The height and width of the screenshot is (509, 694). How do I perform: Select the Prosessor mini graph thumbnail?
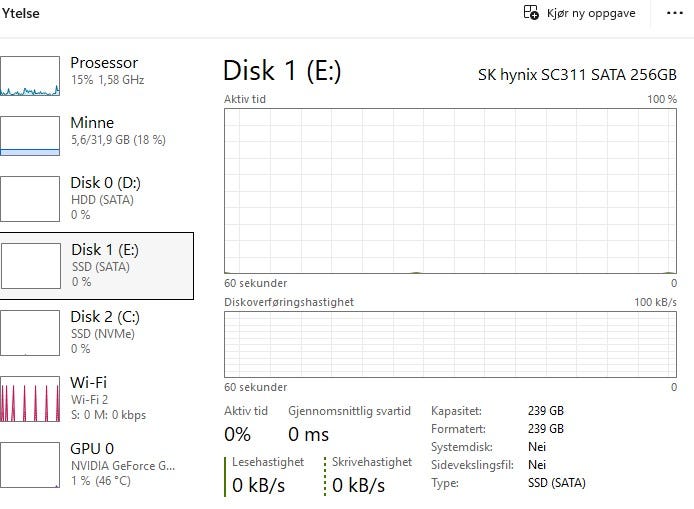point(30,76)
